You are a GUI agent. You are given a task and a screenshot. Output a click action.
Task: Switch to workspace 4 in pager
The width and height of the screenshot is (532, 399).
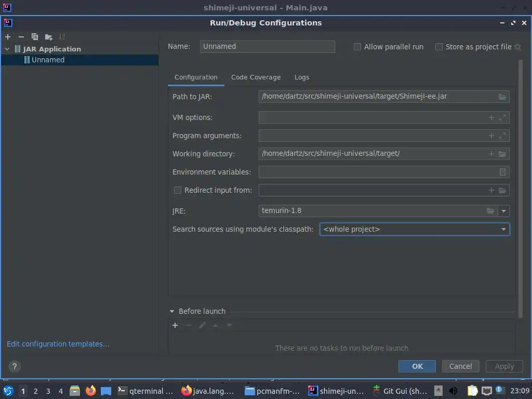pyautogui.click(x=60, y=391)
